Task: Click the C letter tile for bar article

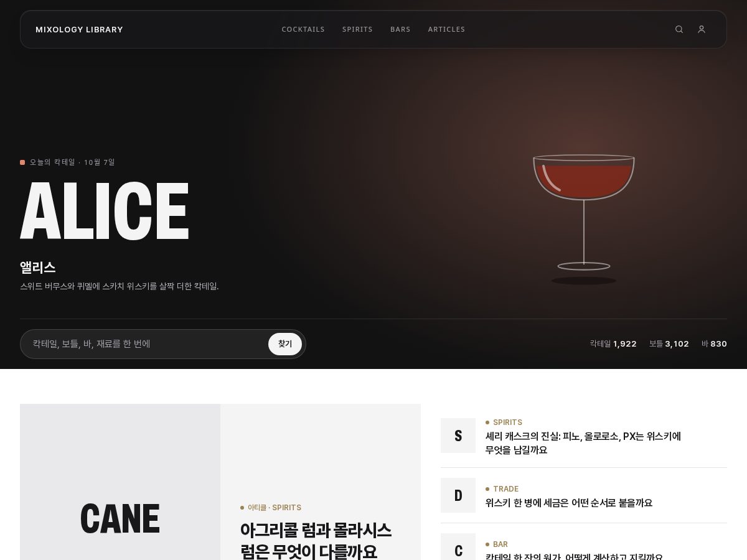Action: pyautogui.click(x=458, y=547)
